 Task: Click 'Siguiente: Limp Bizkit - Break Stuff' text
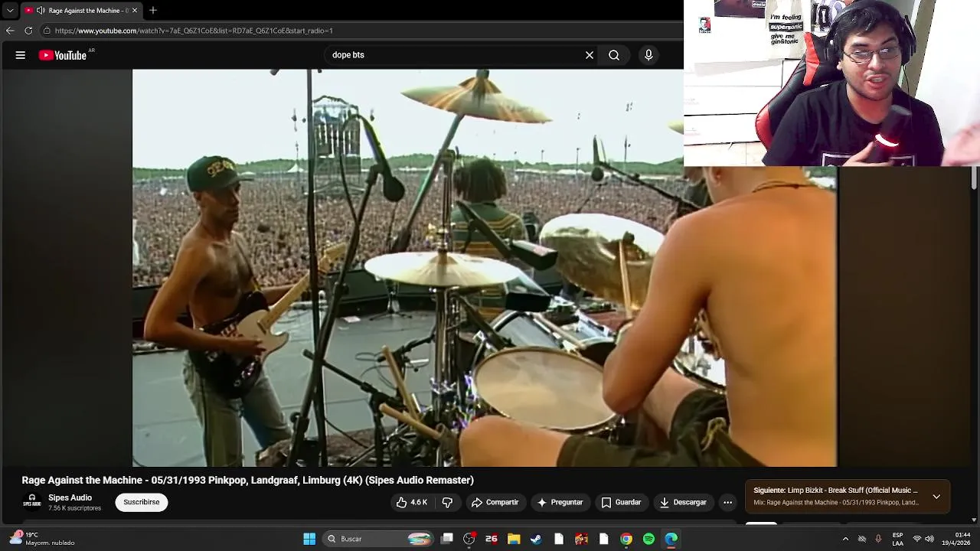coord(835,491)
